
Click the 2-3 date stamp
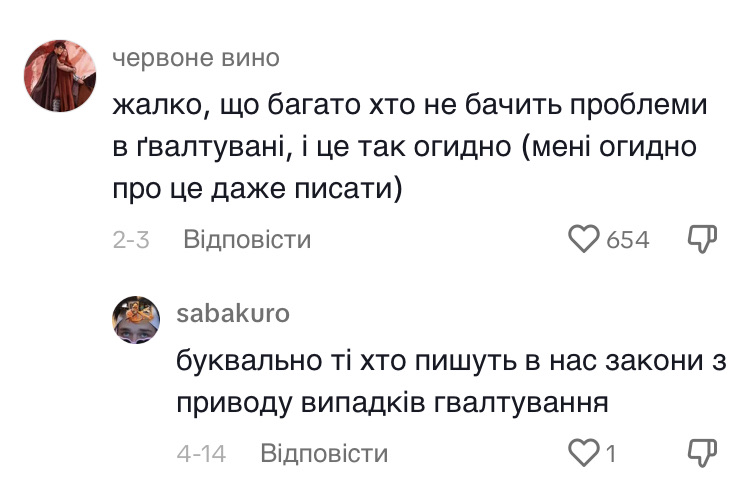click(131, 240)
